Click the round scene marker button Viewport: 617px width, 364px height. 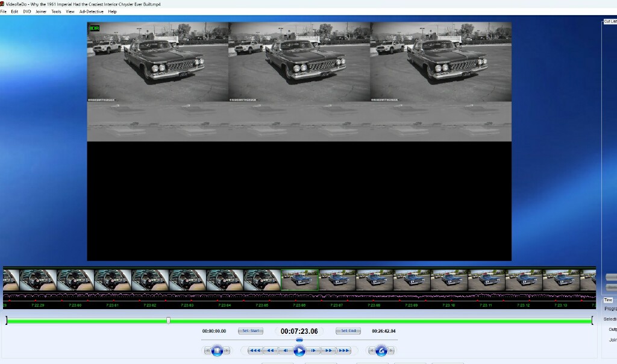click(218, 350)
